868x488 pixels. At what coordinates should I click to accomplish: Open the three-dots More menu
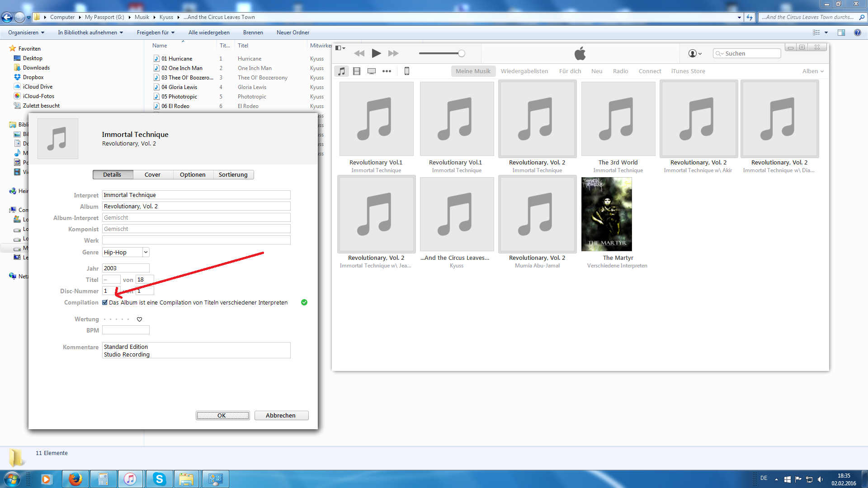[387, 71]
